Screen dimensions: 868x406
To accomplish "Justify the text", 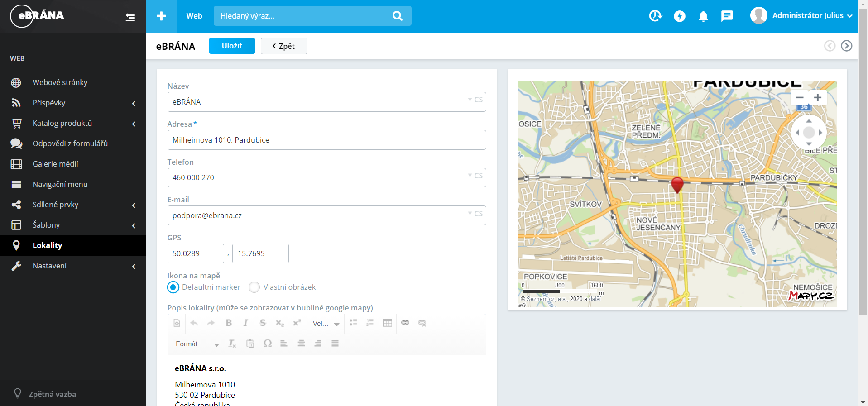I will click(335, 344).
